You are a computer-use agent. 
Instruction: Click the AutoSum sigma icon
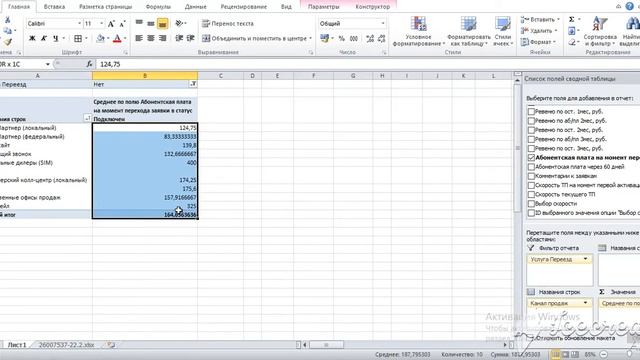(572, 19)
